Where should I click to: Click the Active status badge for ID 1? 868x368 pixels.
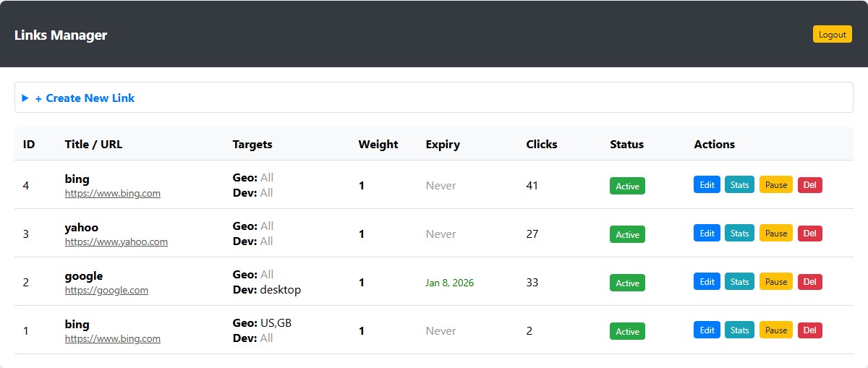coord(627,331)
